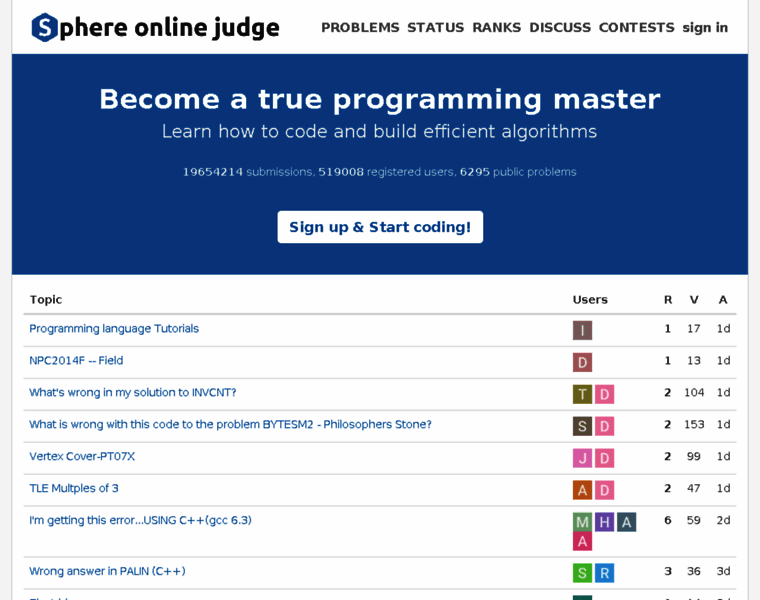
Task: Click avatar D in BYTESM2 row
Action: [604, 426]
